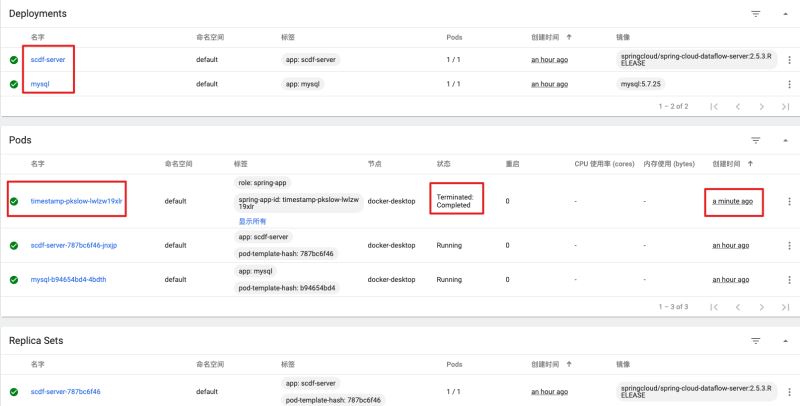Viewport: 800px width, 406px height.
Task: Open the mysql deployment link
Action: [40, 84]
